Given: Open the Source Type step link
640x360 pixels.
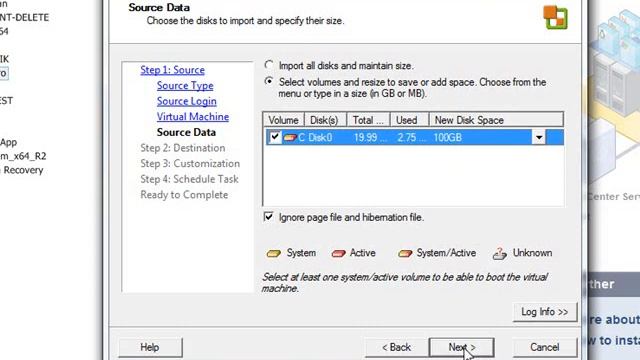Looking at the screenshot, I should pos(185,86).
